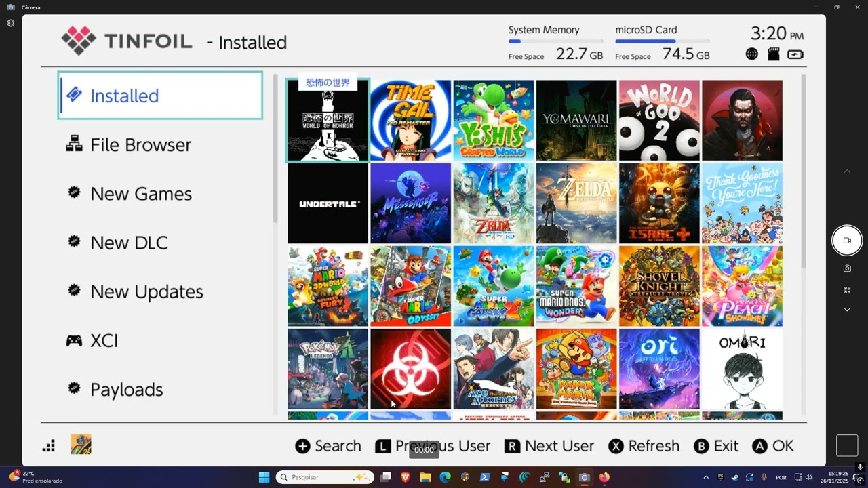868x488 pixels.
Task: Click the down chevron below mode icons
Action: tap(847, 310)
